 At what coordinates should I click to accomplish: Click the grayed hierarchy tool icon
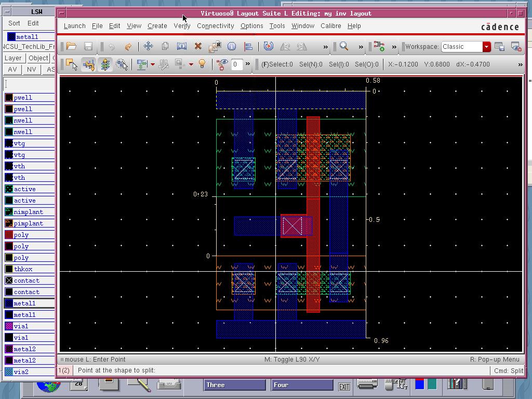point(179,64)
